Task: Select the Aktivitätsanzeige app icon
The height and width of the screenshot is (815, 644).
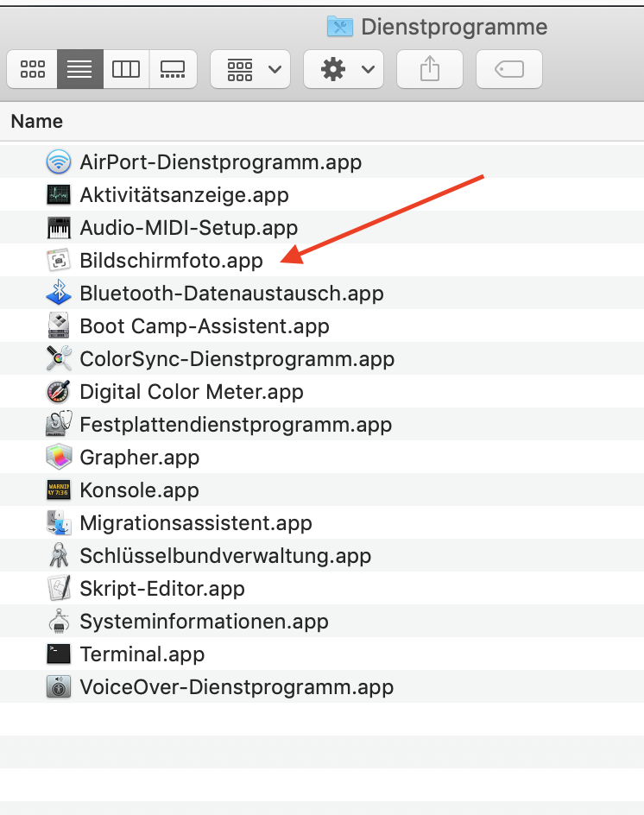Action: tap(58, 195)
